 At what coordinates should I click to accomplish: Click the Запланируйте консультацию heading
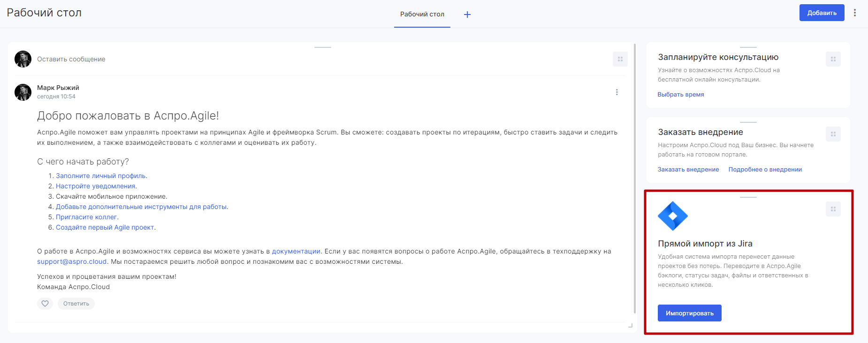click(718, 57)
